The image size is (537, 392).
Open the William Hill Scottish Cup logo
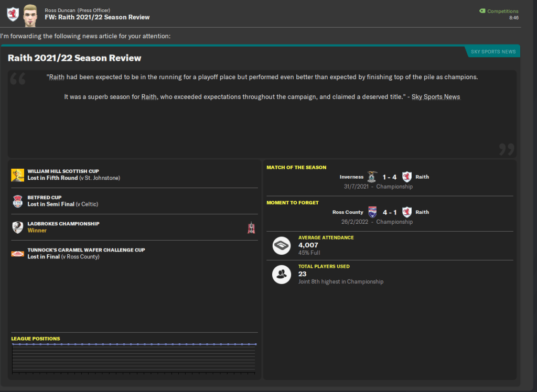[18, 175]
